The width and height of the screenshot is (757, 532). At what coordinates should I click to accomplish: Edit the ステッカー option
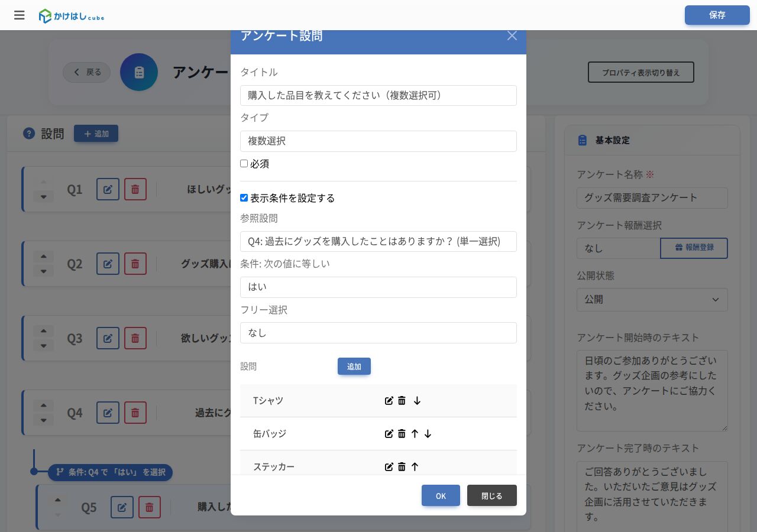(389, 467)
